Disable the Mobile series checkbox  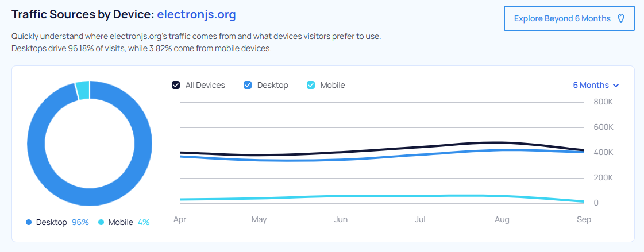(311, 85)
